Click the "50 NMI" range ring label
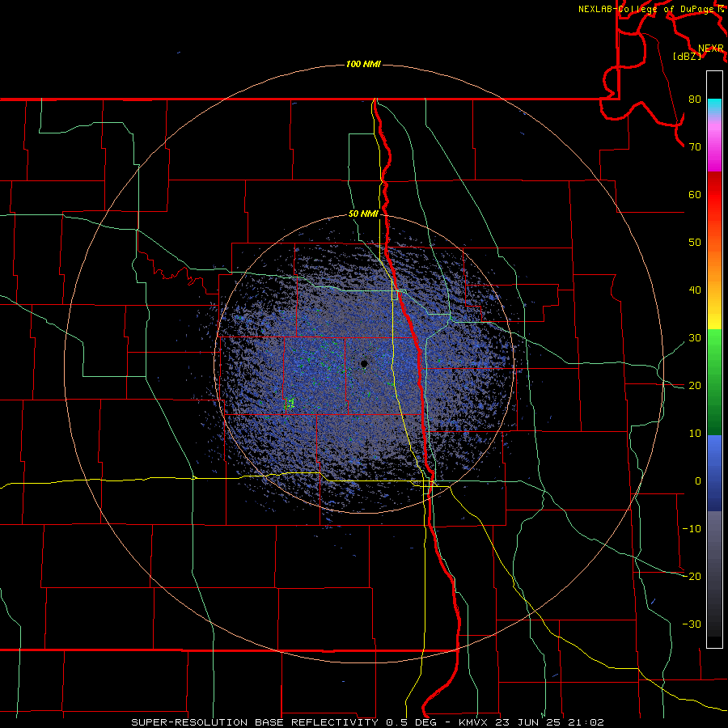728x728 pixels. tap(363, 214)
